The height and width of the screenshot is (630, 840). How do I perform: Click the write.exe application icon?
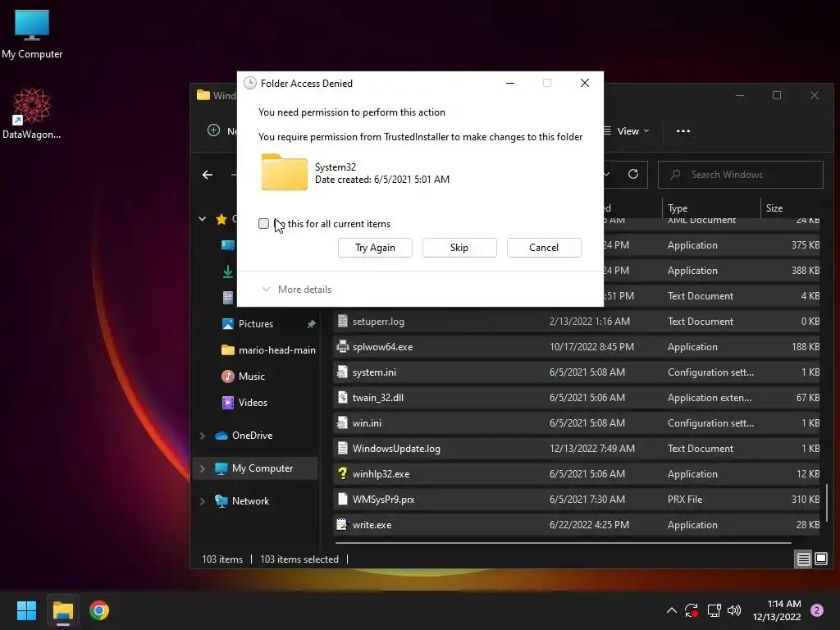[342, 524]
